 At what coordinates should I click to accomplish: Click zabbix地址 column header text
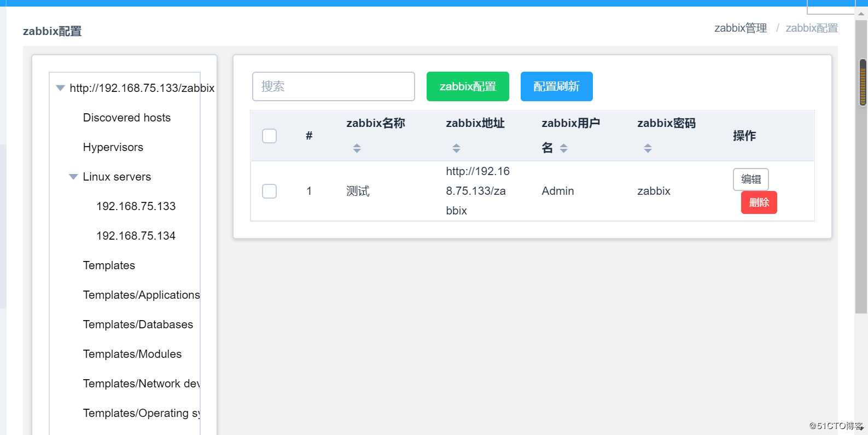pos(475,123)
